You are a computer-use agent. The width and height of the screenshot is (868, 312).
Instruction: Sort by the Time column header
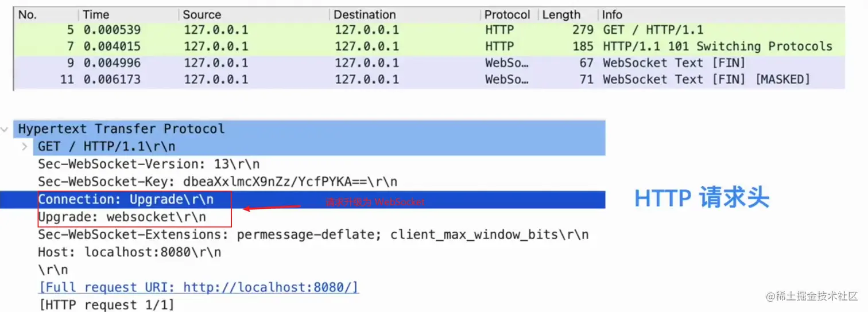click(129, 15)
